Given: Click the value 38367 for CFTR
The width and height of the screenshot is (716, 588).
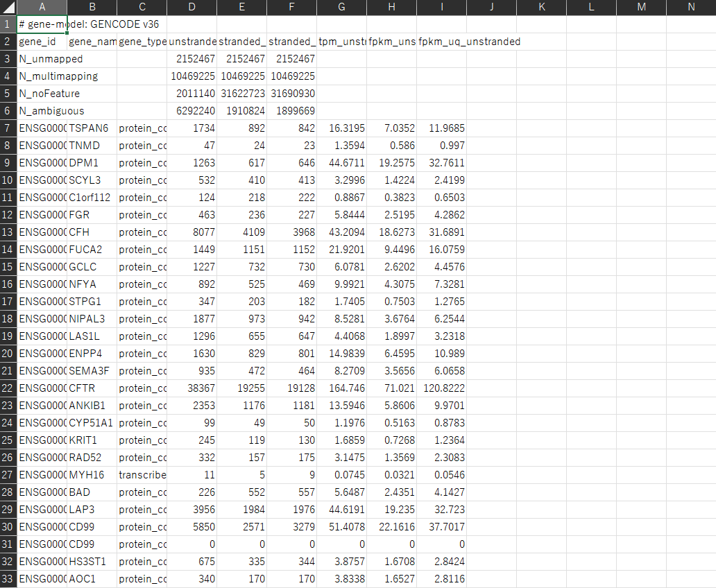Looking at the screenshot, I should pos(191,388).
